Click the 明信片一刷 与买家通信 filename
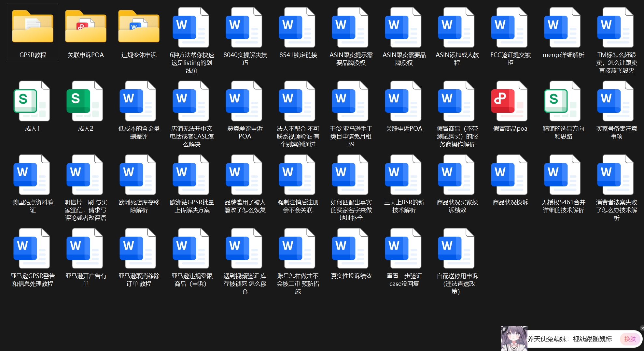This screenshot has width=644, height=351. (86, 210)
